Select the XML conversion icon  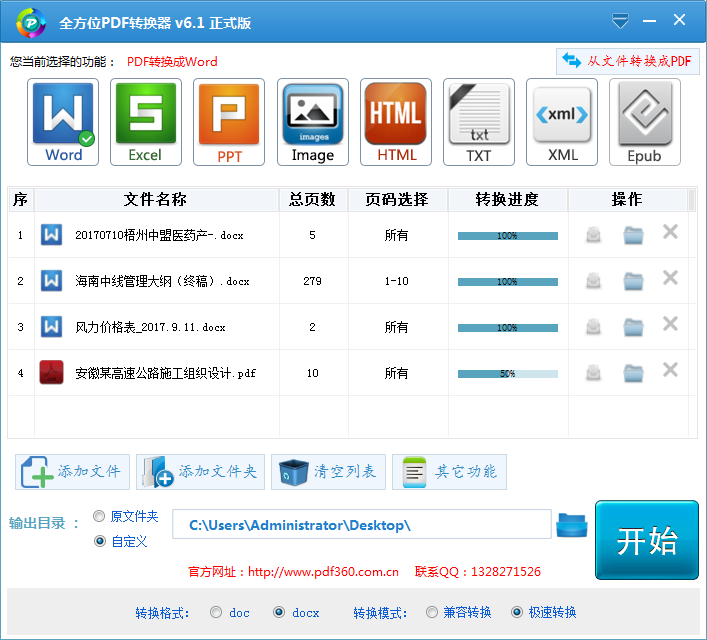point(562,122)
